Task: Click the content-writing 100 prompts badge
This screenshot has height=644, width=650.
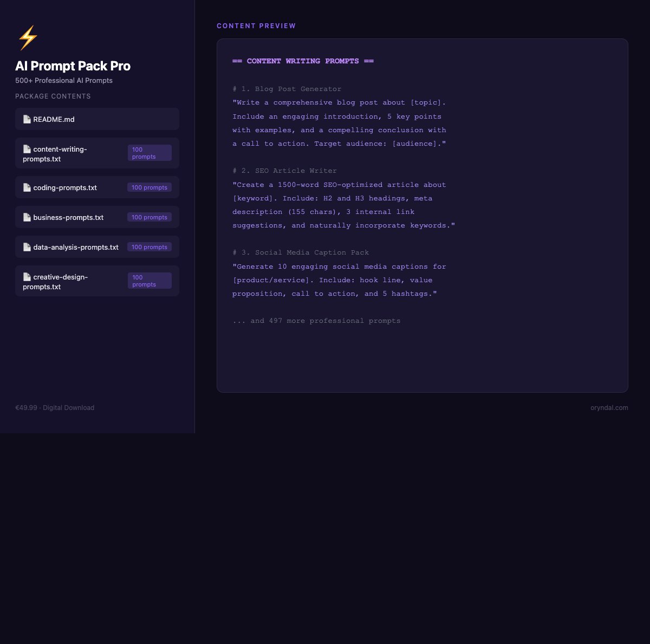Action: (149, 153)
